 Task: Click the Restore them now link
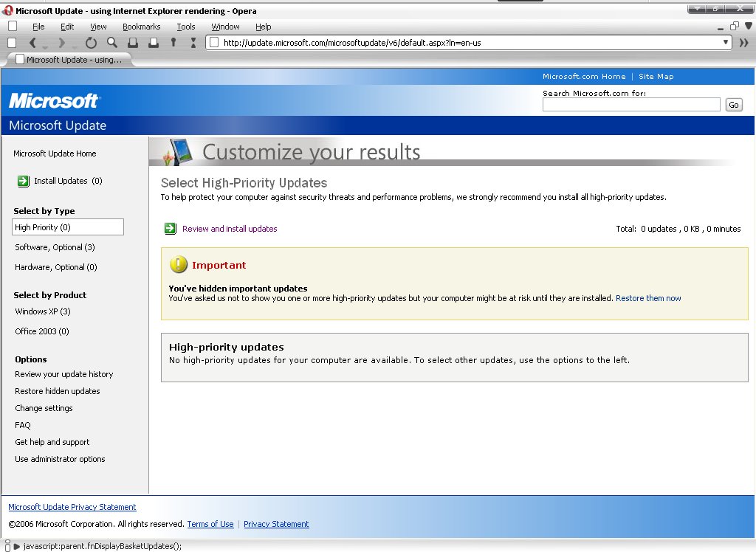[648, 298]
